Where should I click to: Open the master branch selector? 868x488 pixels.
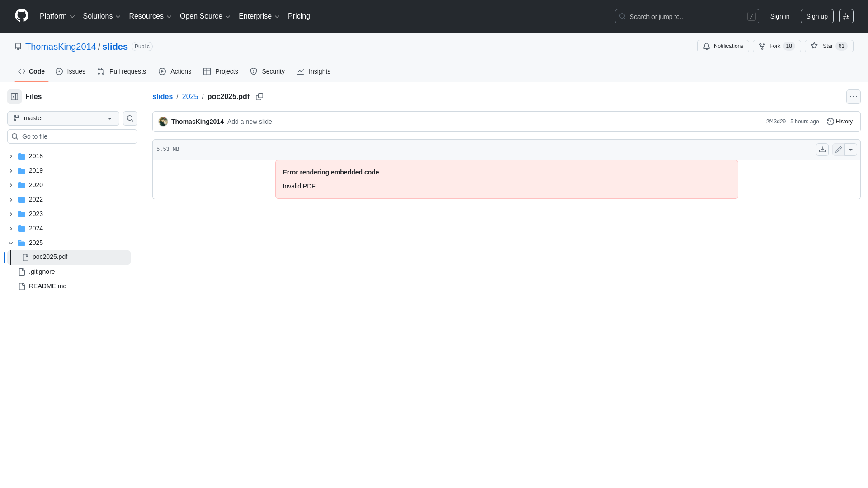point(62,118)
